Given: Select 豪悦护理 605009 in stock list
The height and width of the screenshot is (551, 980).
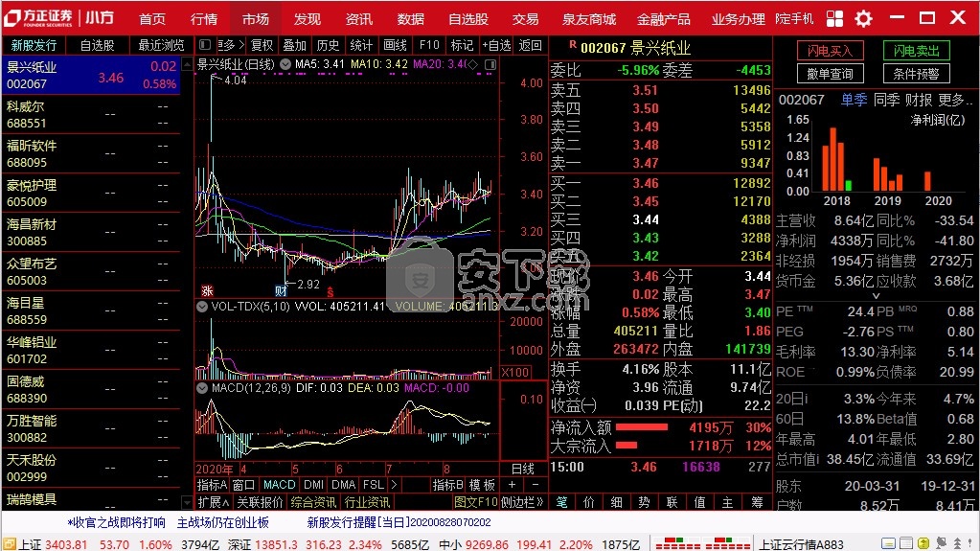Looking at the screenshot, I should pyautogui.click(x=32, y=193).
